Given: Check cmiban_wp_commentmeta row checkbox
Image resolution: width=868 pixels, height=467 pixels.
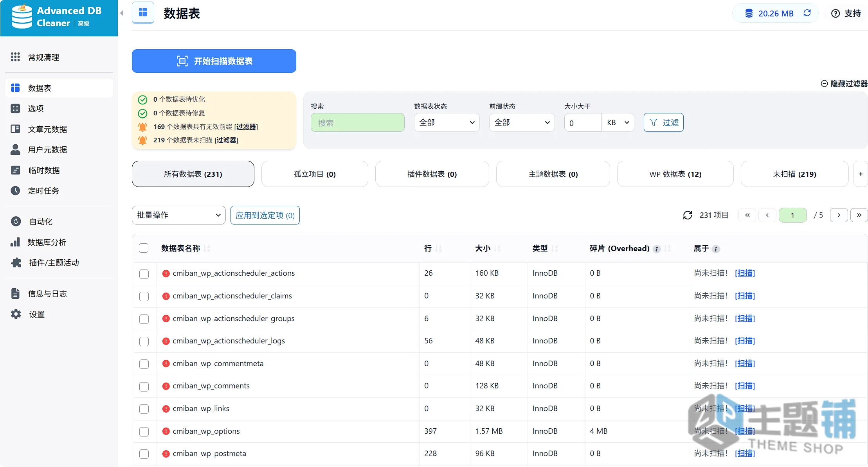Looking at the screenshot, I should (144, 364).
